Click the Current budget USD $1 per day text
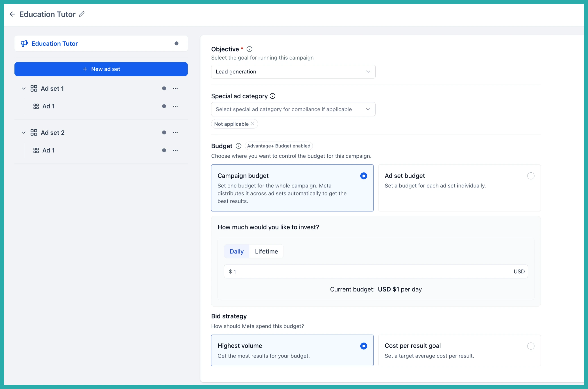The height and width of the screenshot is (389, 588). click(x=376, y=289)
